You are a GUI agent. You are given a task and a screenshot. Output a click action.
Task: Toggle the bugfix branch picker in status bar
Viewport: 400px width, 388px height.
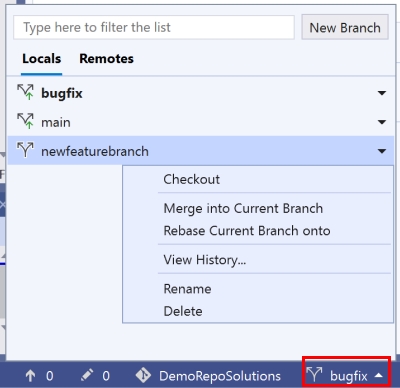346,376
